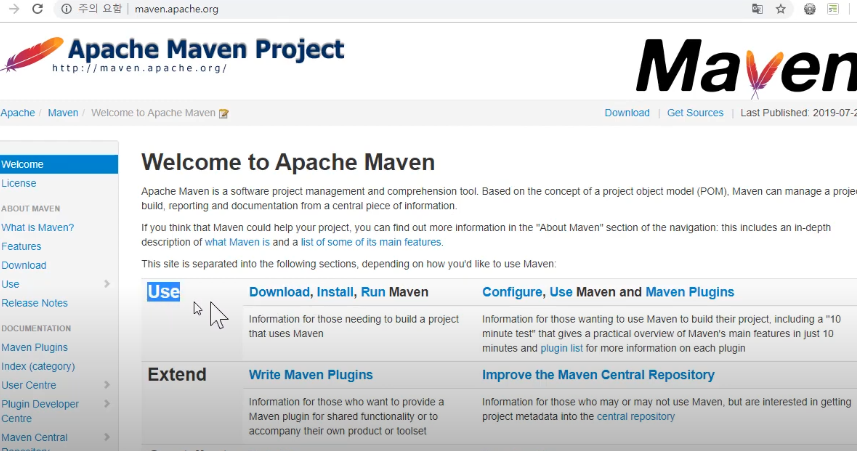Screen dimensions: 857x451
Task: Open Use in the sidebar
Action: point(10,284)
